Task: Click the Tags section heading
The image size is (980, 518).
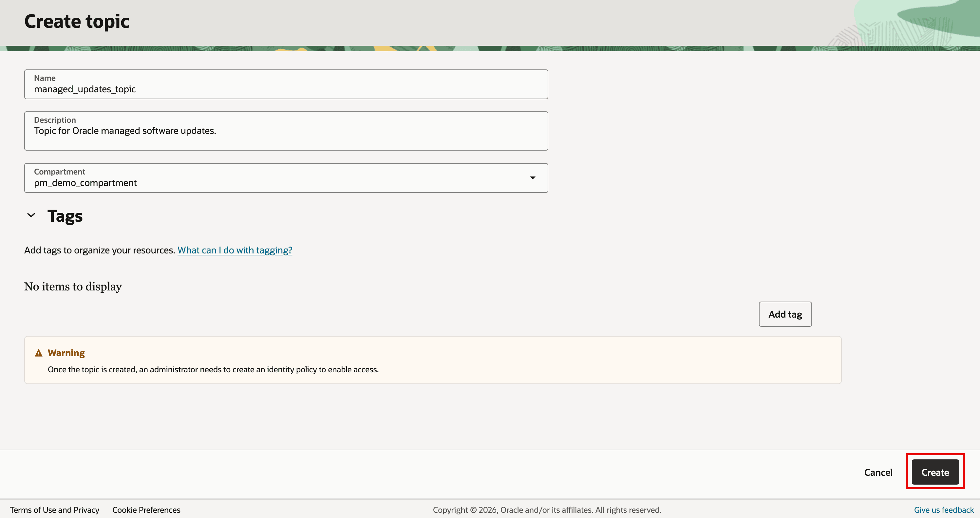Action: tap(65, 216)
